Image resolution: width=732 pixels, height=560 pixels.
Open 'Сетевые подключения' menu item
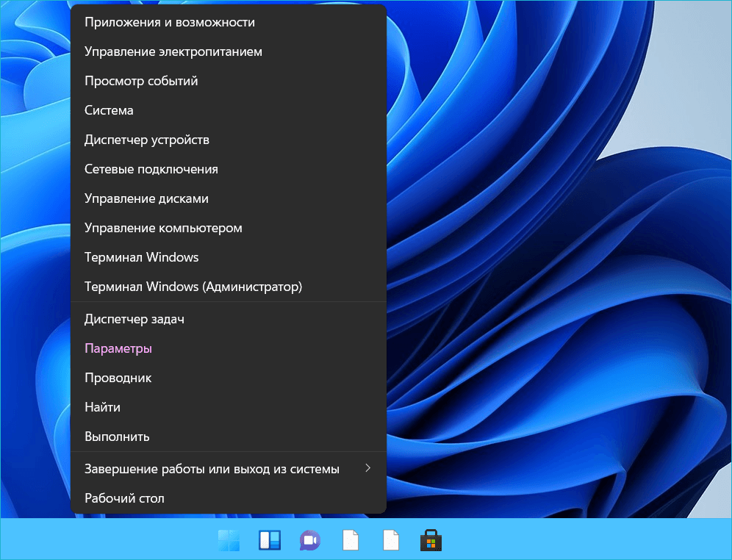point(151,169)
